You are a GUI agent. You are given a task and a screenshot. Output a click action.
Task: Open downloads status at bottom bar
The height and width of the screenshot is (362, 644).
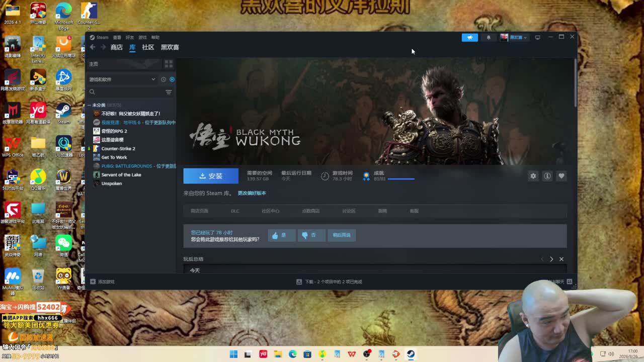point(330,282)
